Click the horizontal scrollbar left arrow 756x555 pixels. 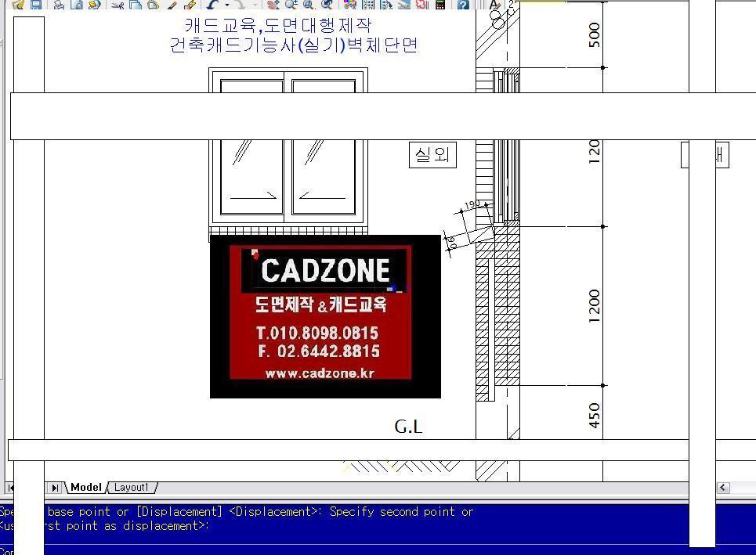(x=722, y=488)
